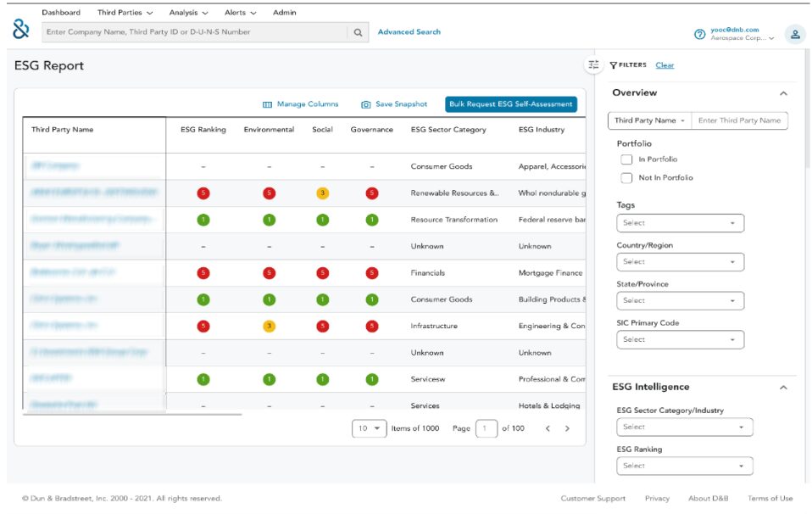
Task: Click green Environmental badge in Resource Transformation row
Action: coord(270,220)
